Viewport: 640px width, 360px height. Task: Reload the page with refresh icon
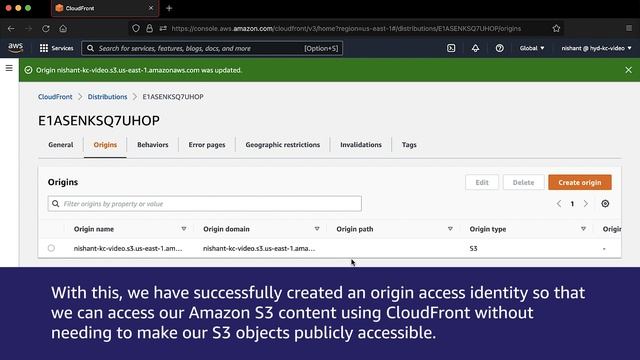(46, 29)
